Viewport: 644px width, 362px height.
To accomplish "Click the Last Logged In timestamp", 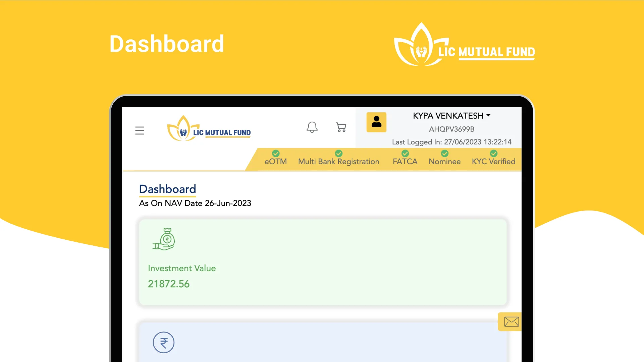I will 452,142.
